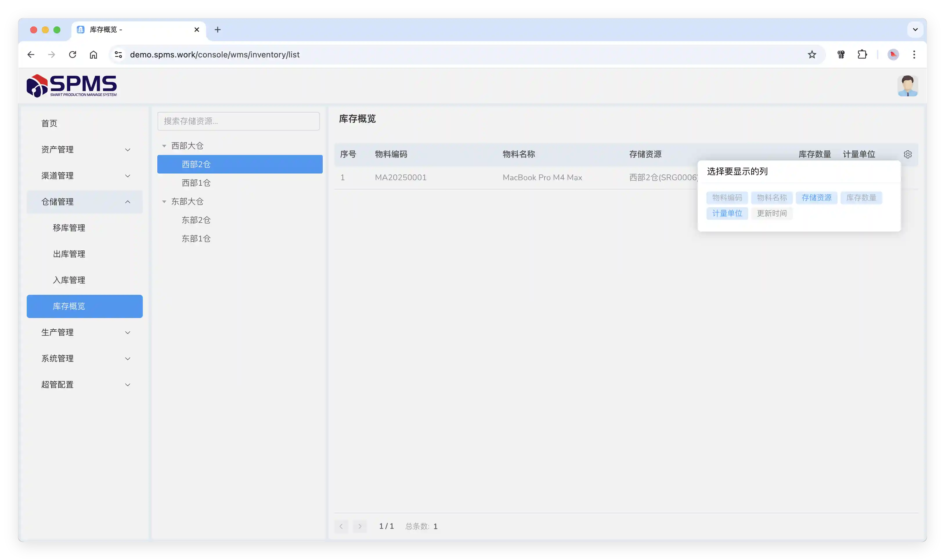
Task: Toggle the 计量单位 column tag
Action: pos(727,213)
